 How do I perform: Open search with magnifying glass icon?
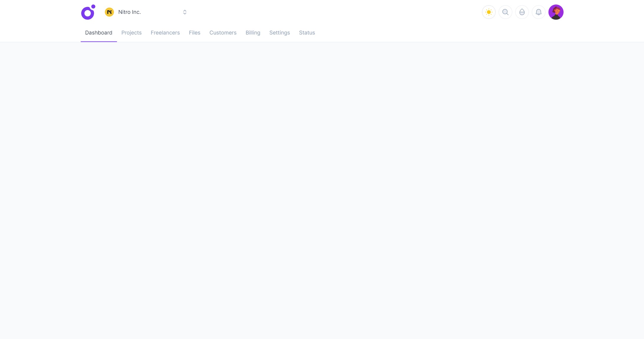(505, 12)
